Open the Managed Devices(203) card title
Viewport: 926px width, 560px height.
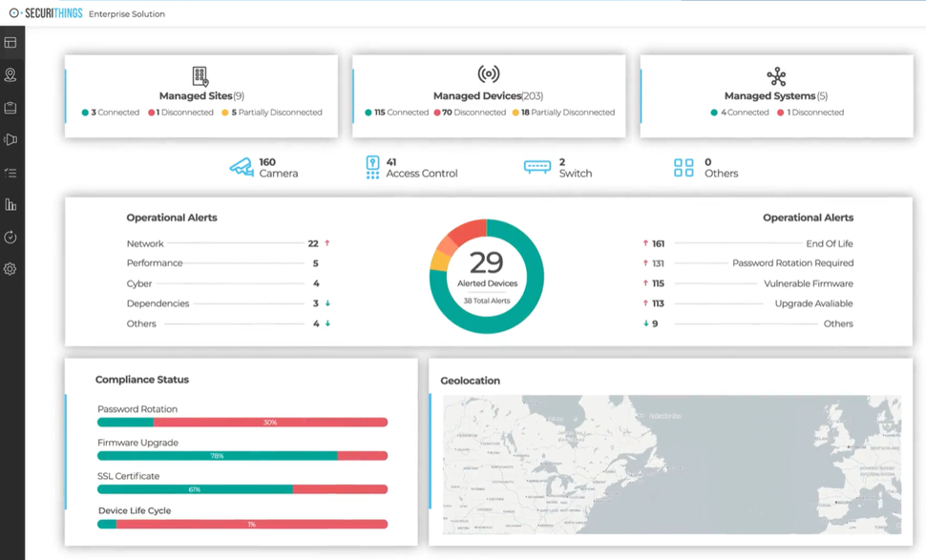(488, 95)
